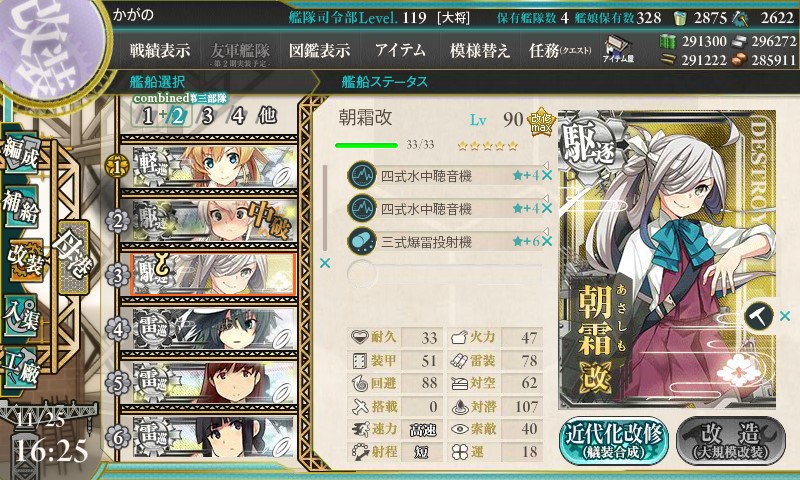Open the 編成 fleet composition sidebar icon

[x=21, y=153]
